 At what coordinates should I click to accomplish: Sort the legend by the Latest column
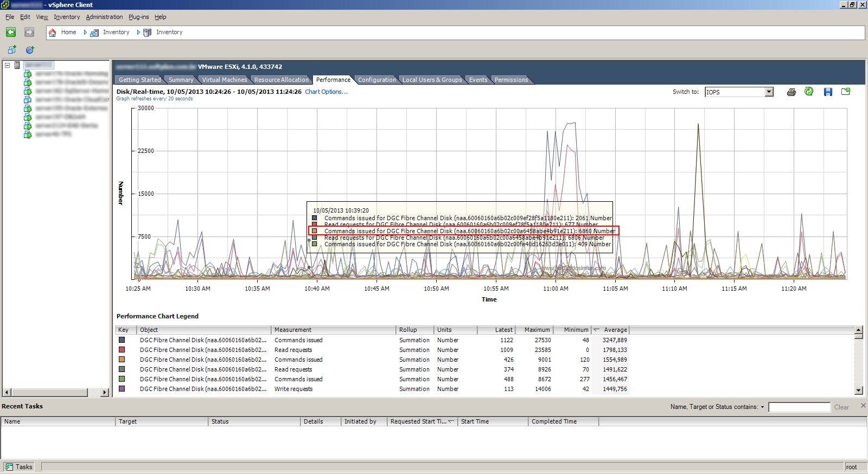click(496, 330)
